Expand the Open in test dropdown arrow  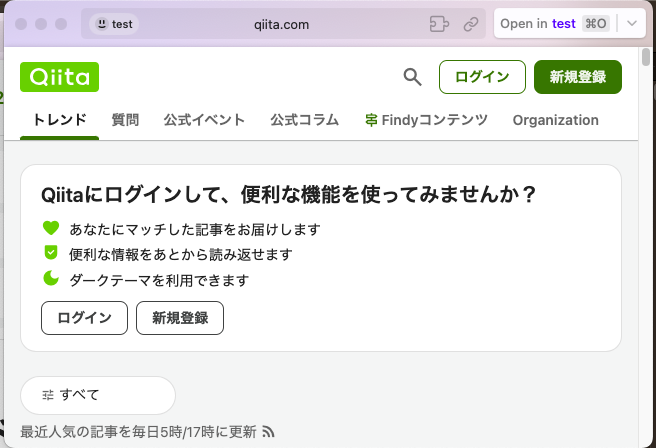tap(632, 24)
